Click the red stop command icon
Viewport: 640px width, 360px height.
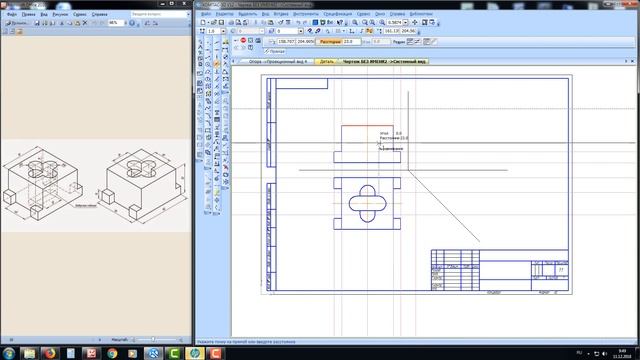243,40
